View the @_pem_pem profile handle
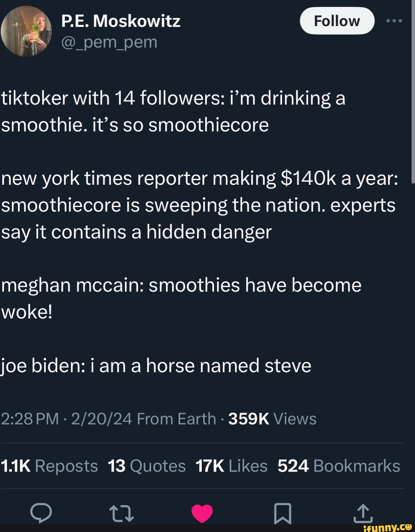Screen dimensions: 415x532 (x=109, y=42)
